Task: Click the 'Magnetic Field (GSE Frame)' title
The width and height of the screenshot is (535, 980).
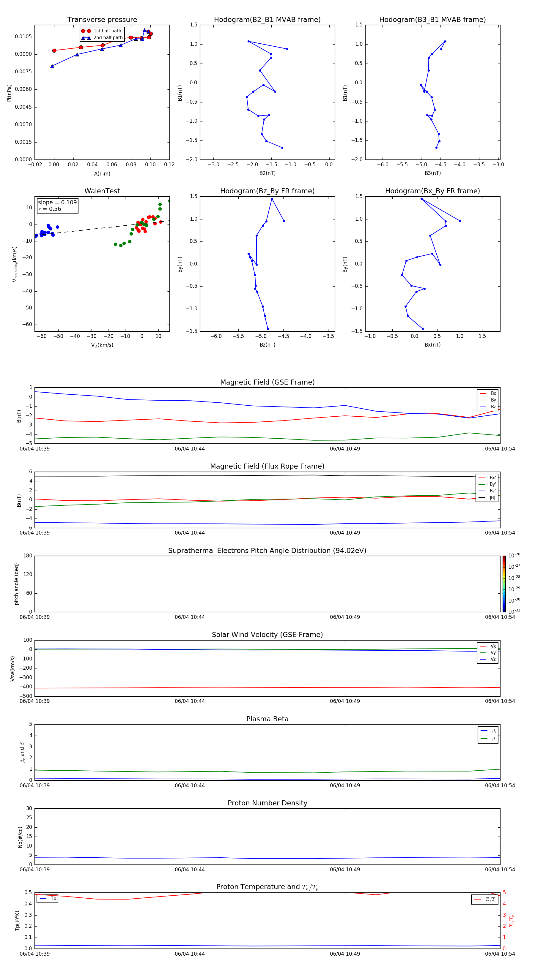Action: [267, 382]
